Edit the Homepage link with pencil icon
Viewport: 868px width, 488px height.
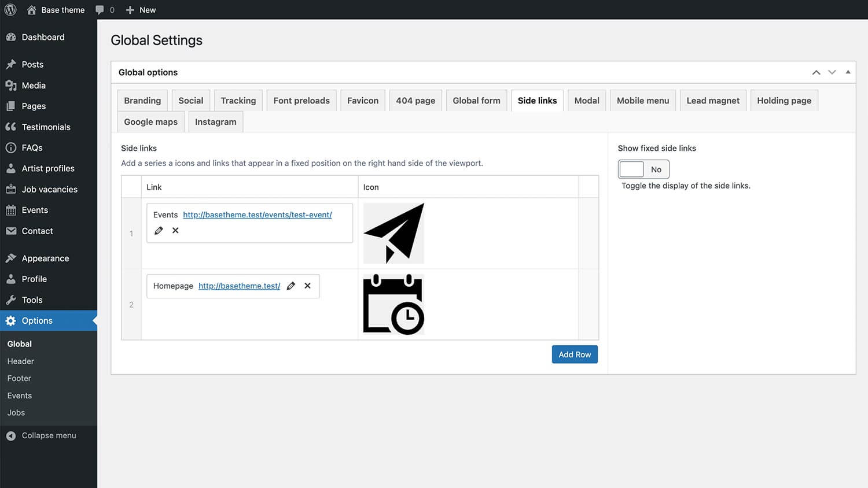[x=291, y=286]
